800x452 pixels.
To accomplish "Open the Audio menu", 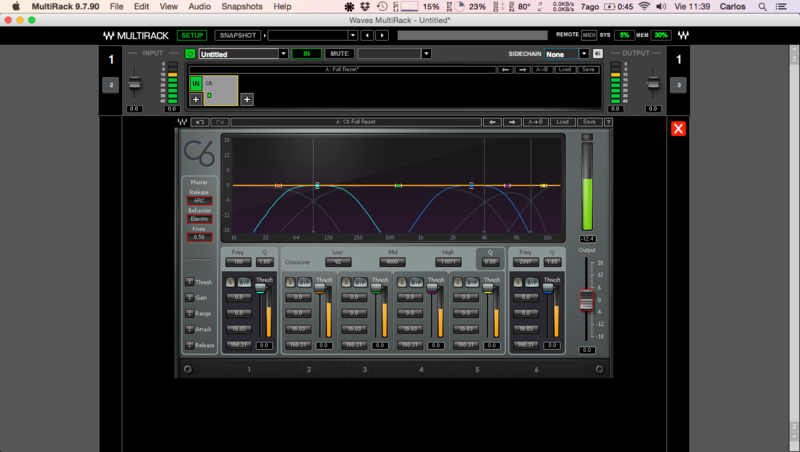I will coord(199,6).
